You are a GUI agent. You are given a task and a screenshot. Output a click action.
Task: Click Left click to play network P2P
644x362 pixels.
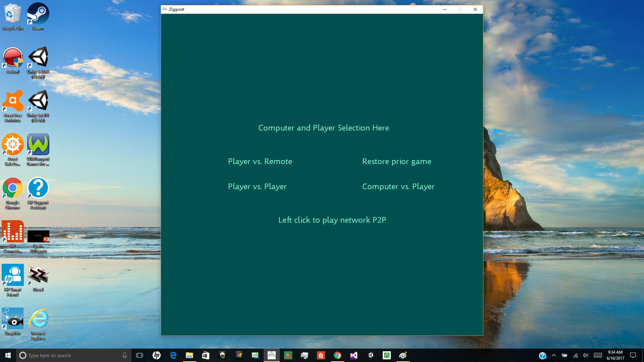[x=332, y=220]
